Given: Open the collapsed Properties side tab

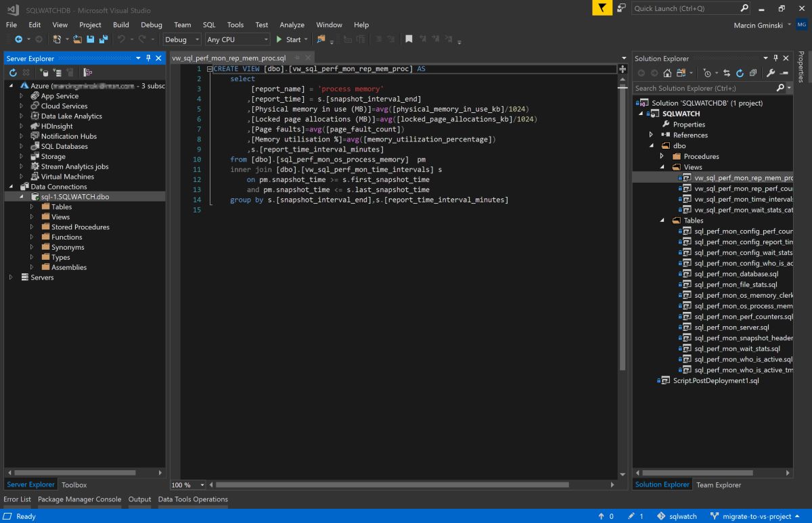Looking at the screenshot, I should 802,66.
